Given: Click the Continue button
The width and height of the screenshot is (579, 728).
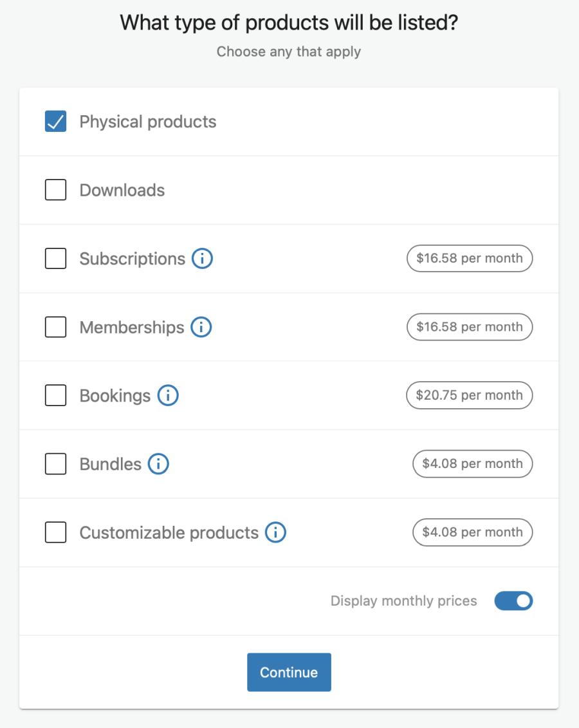Looking at the screenshot, I should tap(289, 672).
